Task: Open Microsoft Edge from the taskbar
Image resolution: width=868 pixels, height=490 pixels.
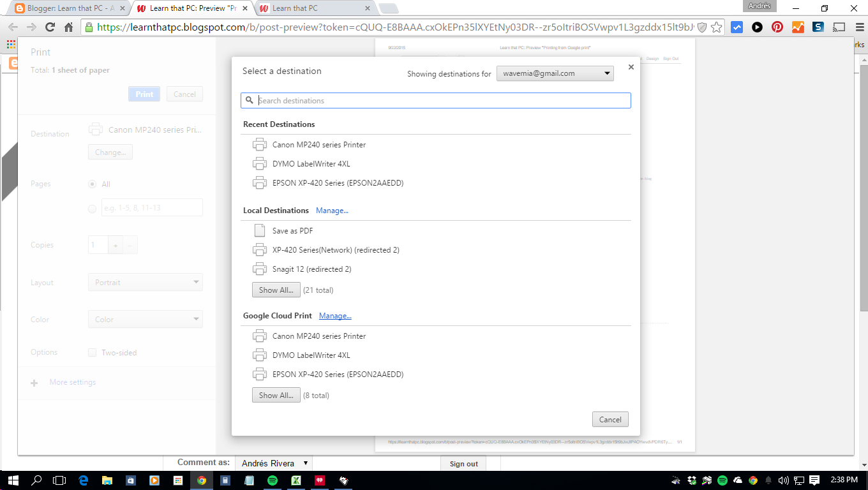Action: pyautogui.click(x=83, y=480)
